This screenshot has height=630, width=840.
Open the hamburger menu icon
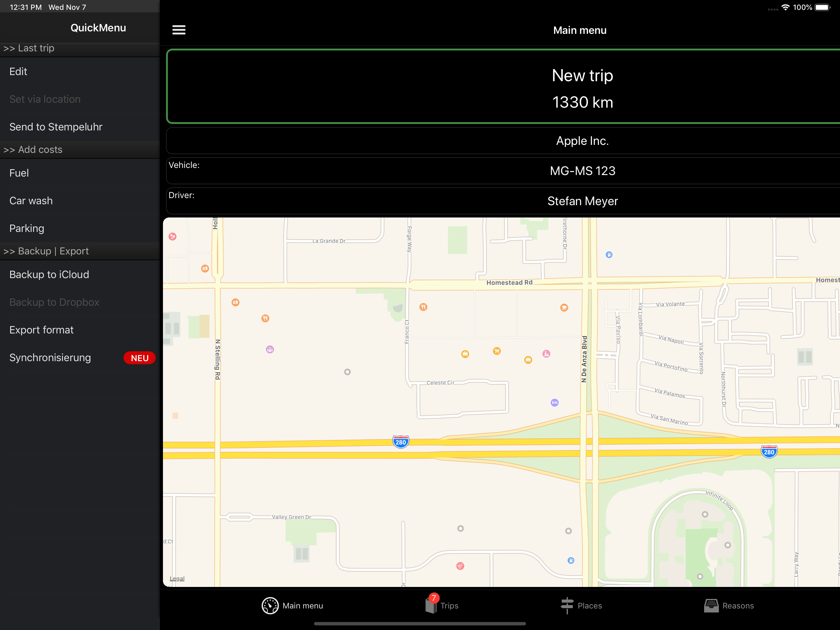[179, 30]
